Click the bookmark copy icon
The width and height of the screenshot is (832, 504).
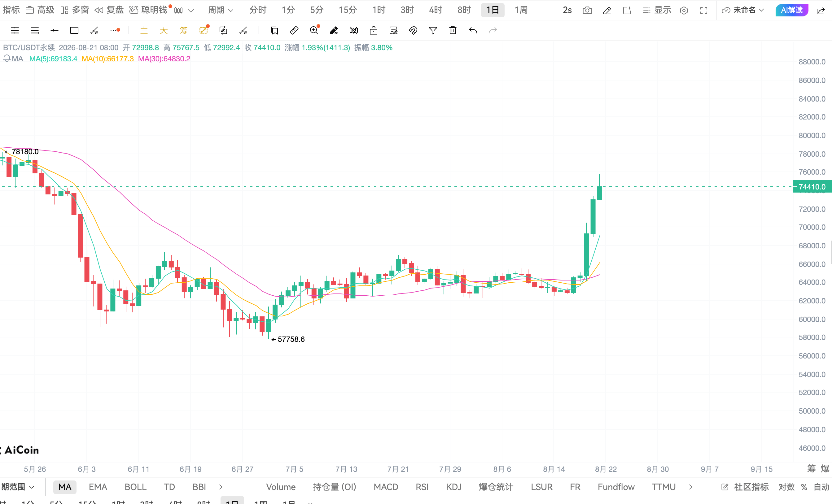point(274,31)
